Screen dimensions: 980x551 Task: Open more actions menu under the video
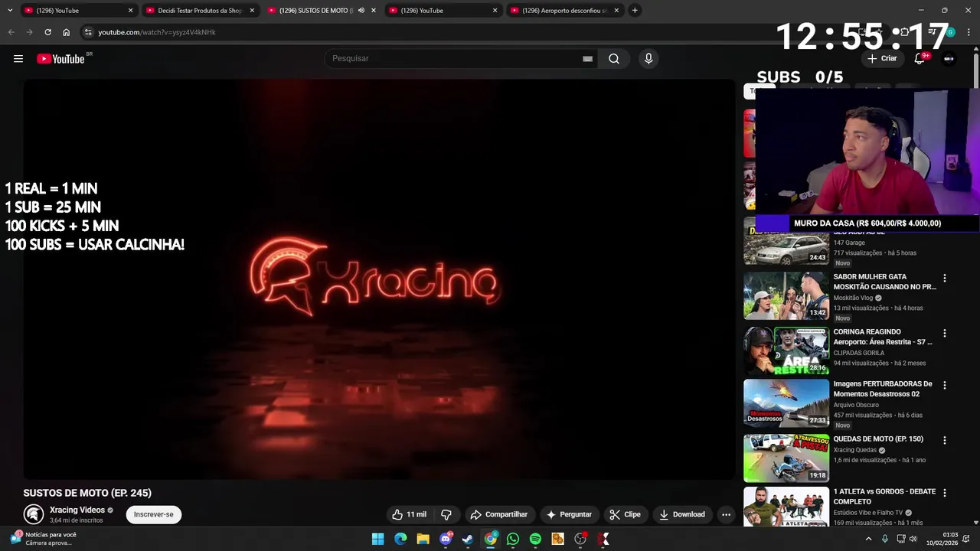(x=726, y=514)
